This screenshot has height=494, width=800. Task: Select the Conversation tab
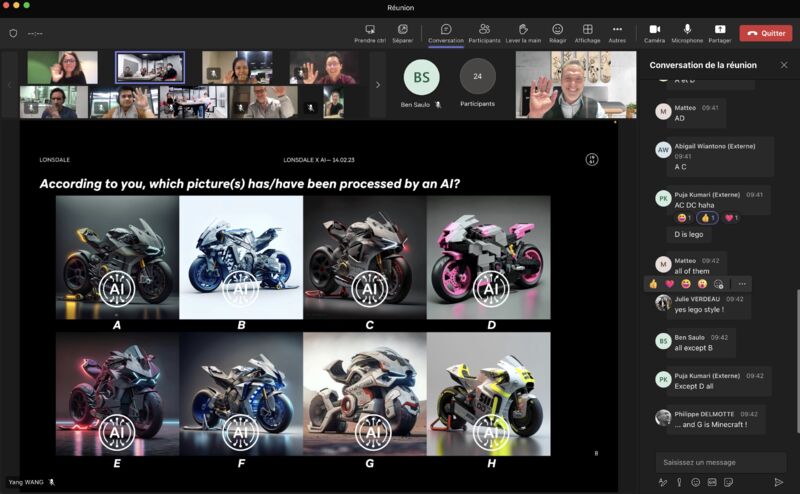click(x=445, y=33)
